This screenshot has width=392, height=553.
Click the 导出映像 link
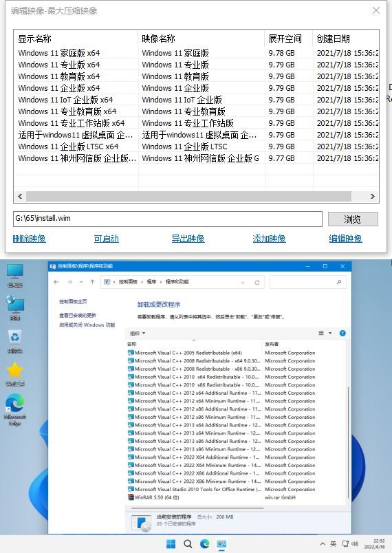(188, 239)
